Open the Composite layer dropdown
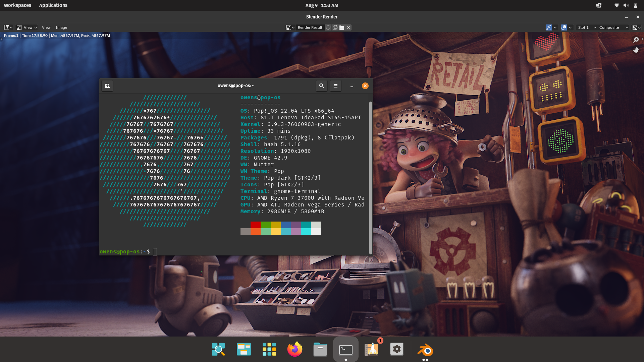Viewport: 644px width, 362px height. (x=613, y=27)
